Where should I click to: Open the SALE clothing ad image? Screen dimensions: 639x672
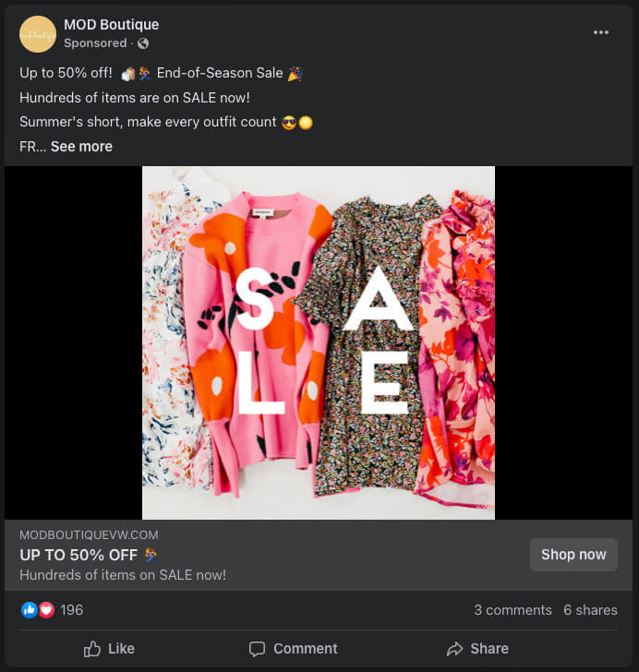point(319,342)
